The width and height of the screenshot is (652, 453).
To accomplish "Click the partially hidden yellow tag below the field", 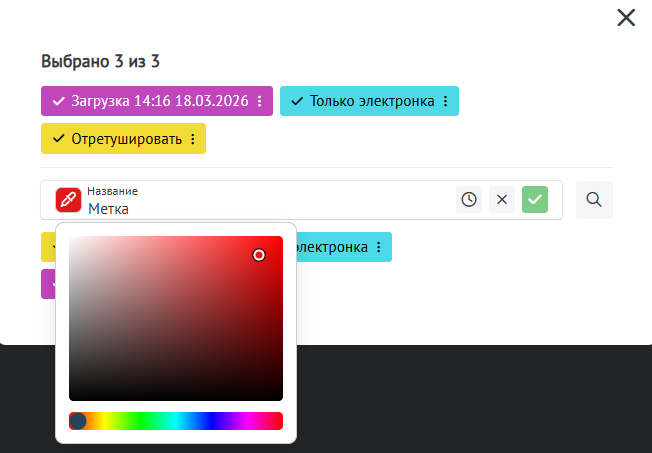I will (47, 247).
